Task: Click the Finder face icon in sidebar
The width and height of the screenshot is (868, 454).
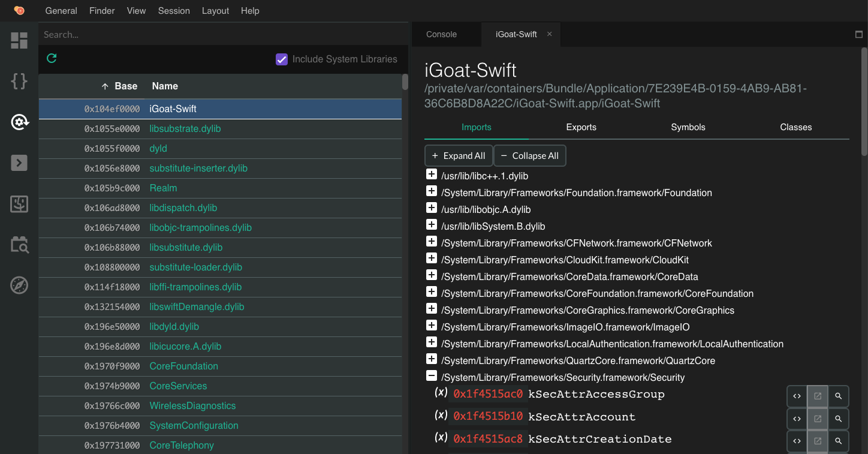Action: [x=19, y=204]
